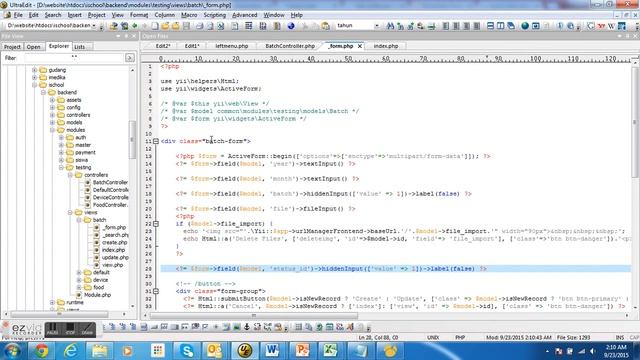640x360 pixels.
Task: Open Excel from the taskbar
Action: (x=331, y=351)
